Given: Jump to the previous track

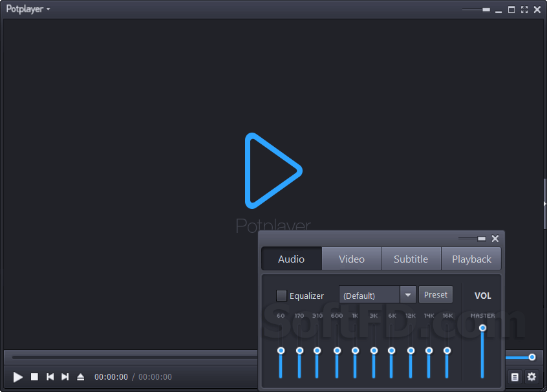Looking at the screenshot, I should pyautogui.click(x=50, y=377).
